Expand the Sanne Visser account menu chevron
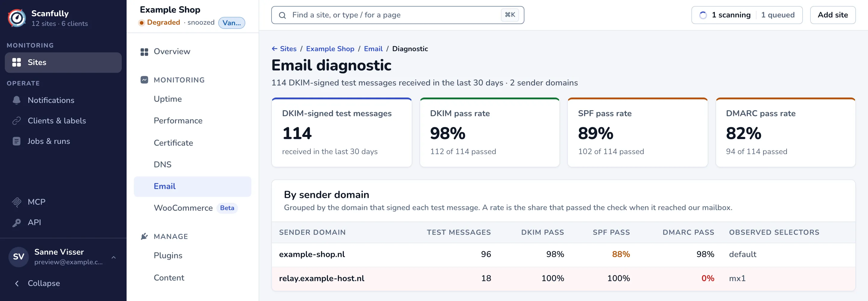The height and width of the screenshot is (301, 868). tap(114, 257)
